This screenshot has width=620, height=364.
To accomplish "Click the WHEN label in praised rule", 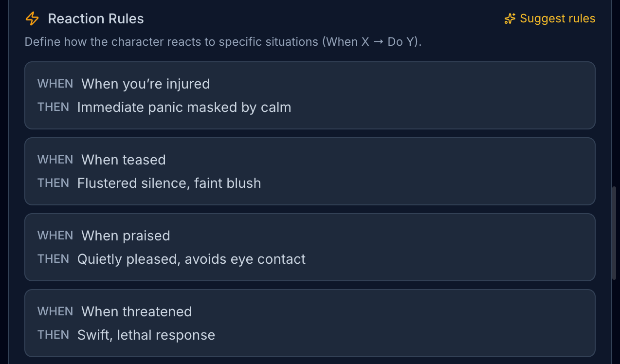I will click(x=55, y=236).
